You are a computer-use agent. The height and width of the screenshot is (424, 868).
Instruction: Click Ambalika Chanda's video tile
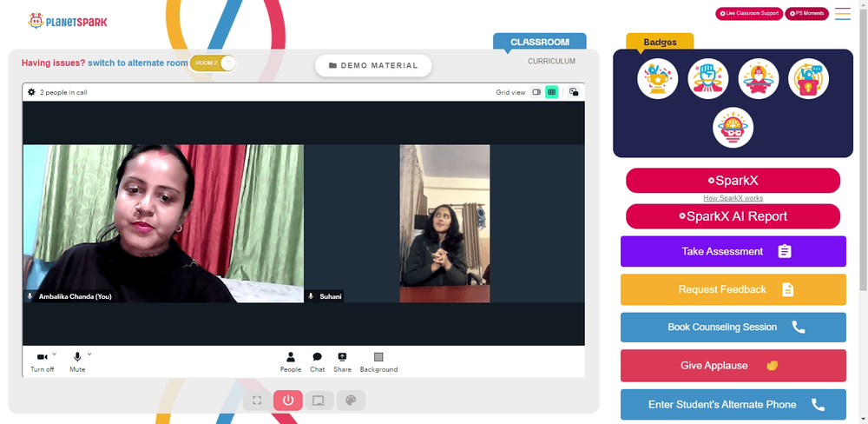[x=163, y=223]
